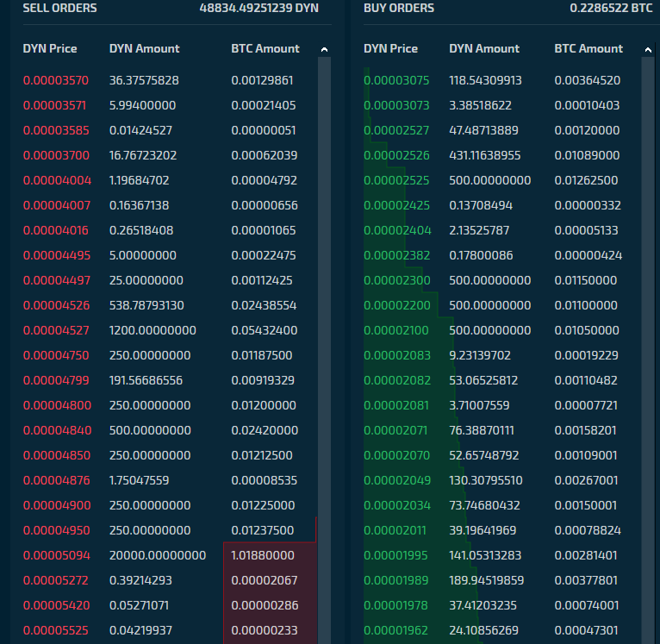
Task: Click total 0.2286522 BTC
Action: click(x=611, y=8)
